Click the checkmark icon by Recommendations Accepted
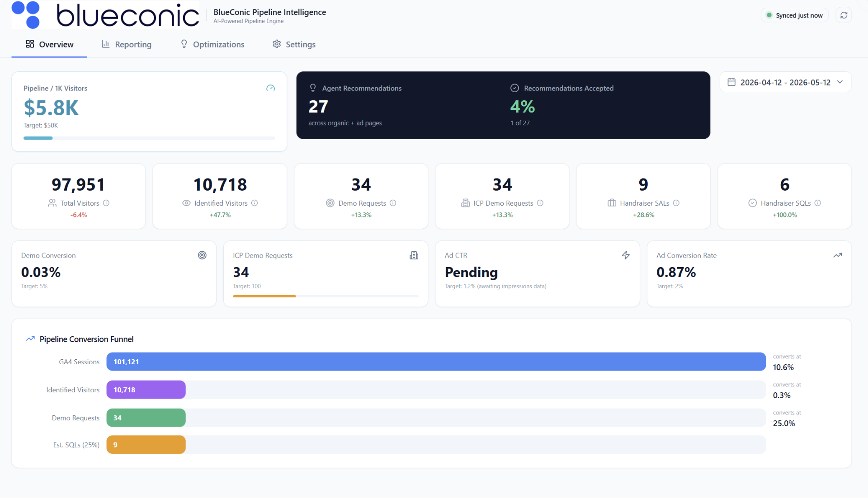The height and width of the screenshot is (498, 868). [x=514, y=88]
